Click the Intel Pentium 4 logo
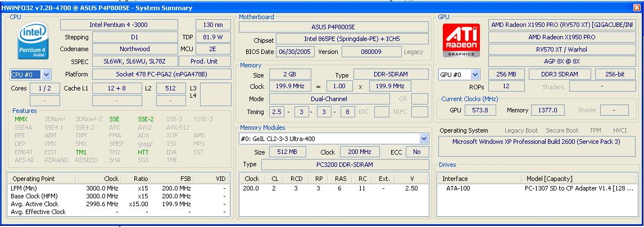Image resolution: width=644 pixels, height=227 pixels. [33, 40]
